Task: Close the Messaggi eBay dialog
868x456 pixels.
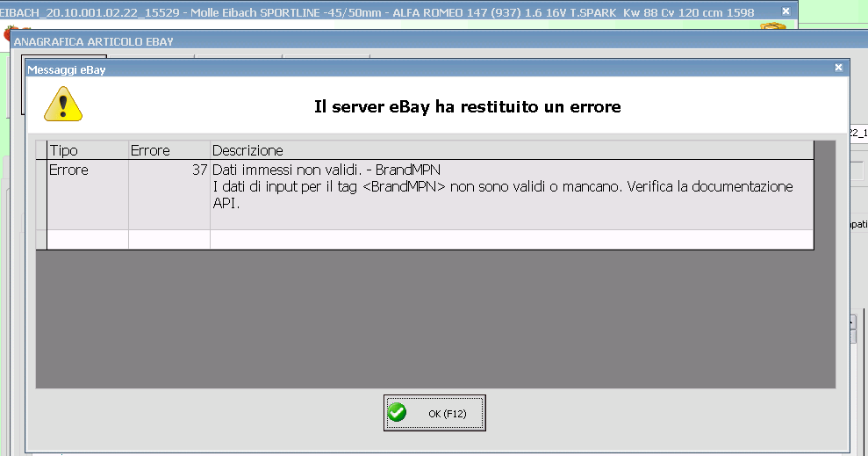Action: pos(839,68)
